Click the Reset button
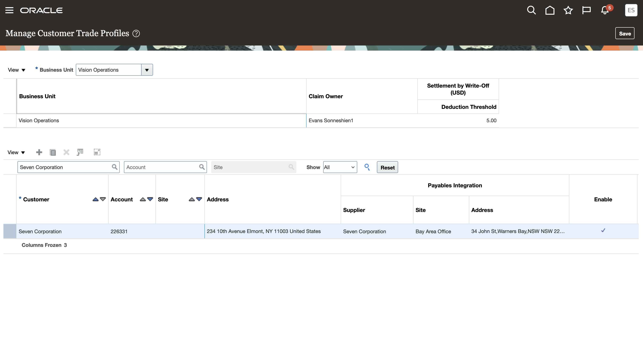This screenshot has width=643, height=364. 387,168
